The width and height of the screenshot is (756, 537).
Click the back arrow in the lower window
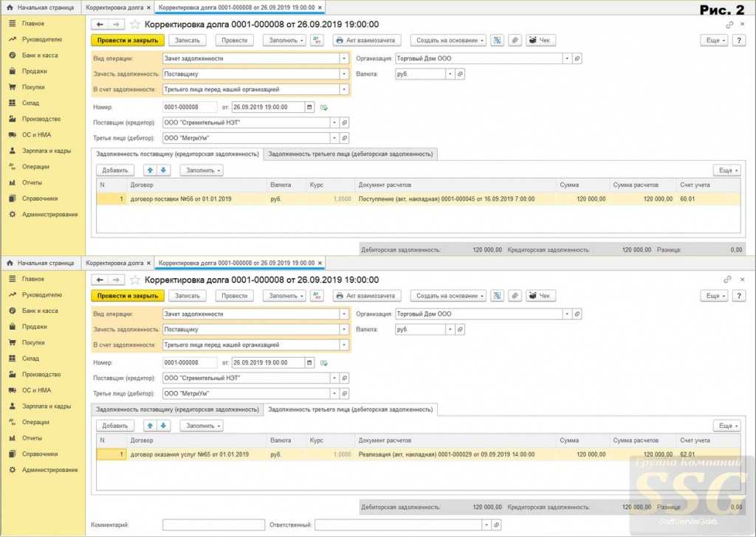(100, 280)
